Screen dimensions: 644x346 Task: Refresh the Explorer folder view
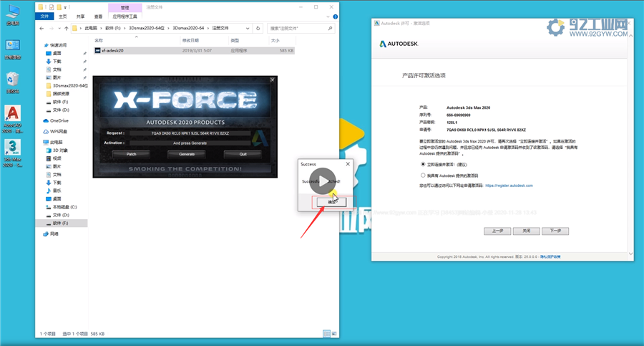tap(258, 29)
